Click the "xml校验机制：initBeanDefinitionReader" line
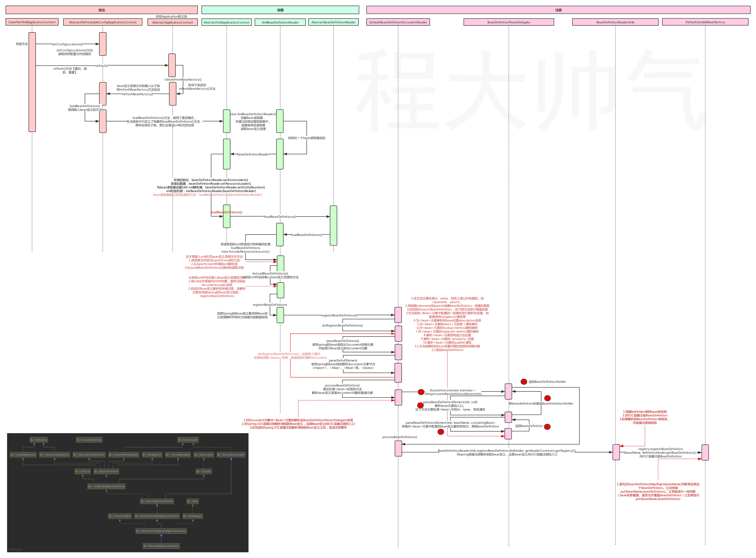This screenshot has width=756, height=558. [x=211, y=191]
